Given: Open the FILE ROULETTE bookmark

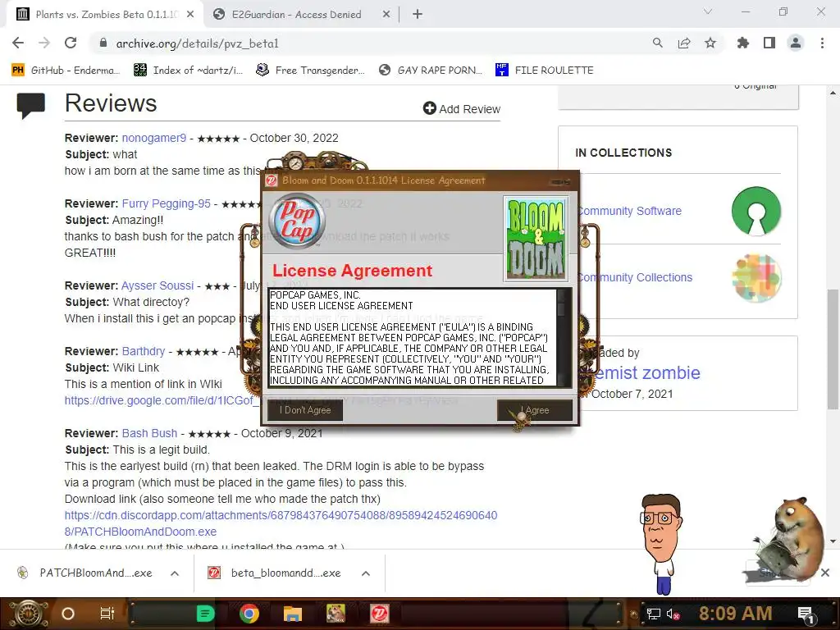Looking at the screenshot, I should pos(545,71).
